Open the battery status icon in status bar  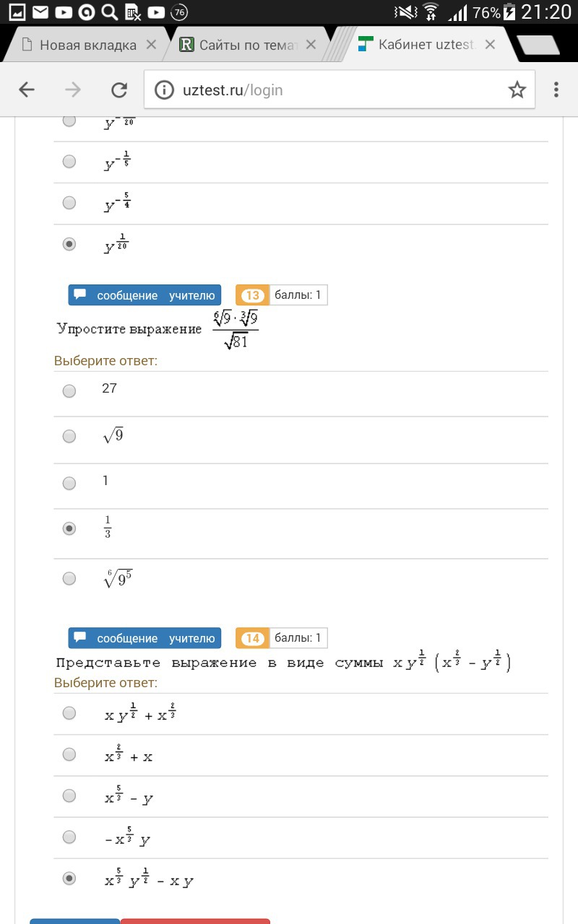510,12
